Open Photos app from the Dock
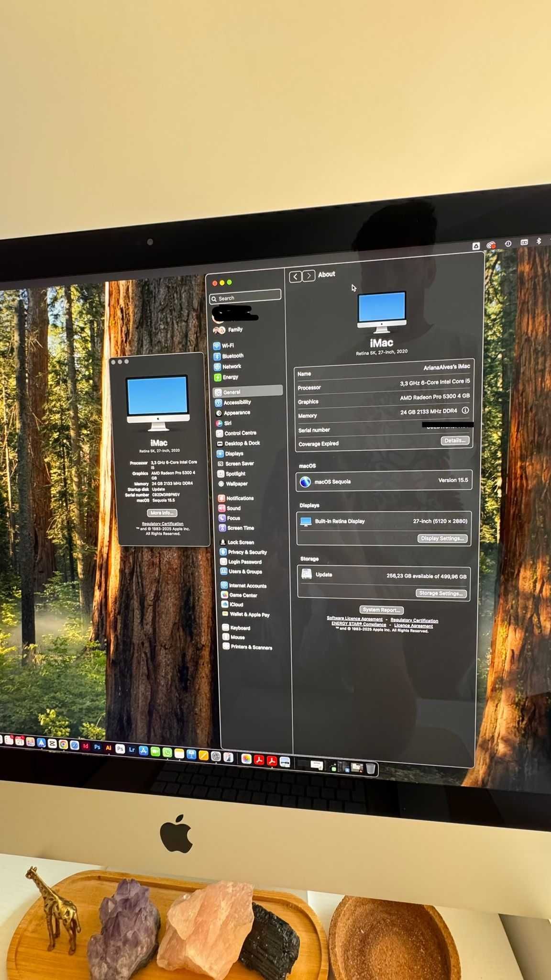Viewport: 551px width, 980px height. click(x=246, y=759)
